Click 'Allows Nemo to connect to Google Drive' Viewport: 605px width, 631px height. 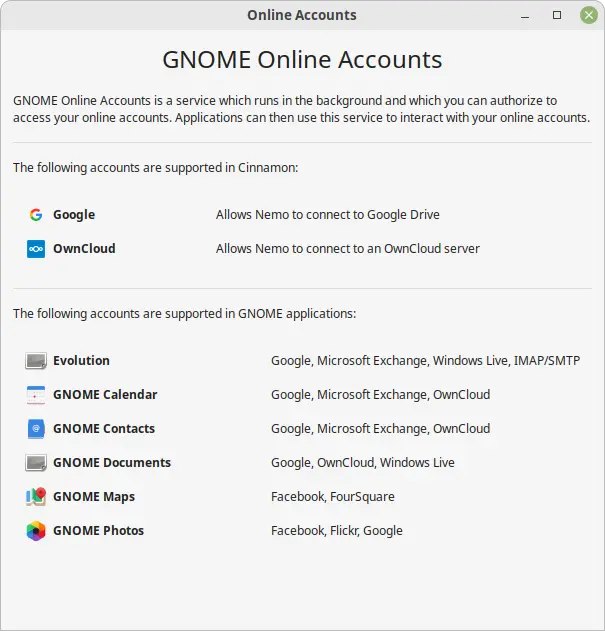coord(328,215)
